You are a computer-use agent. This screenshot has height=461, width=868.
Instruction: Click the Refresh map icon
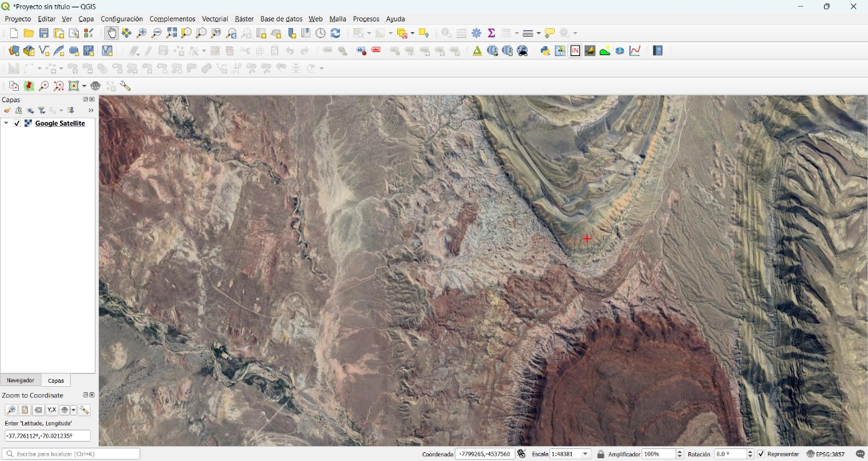pos(336,33)
